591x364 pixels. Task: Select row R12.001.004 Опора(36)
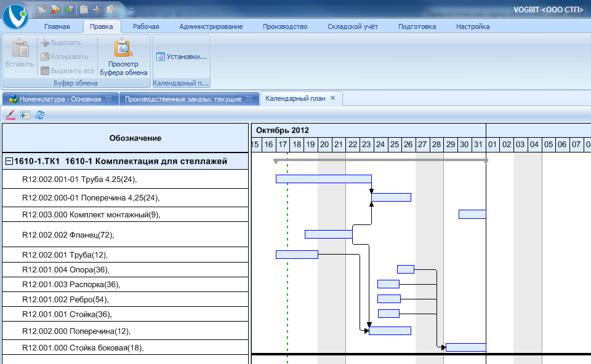click(125, 269)
